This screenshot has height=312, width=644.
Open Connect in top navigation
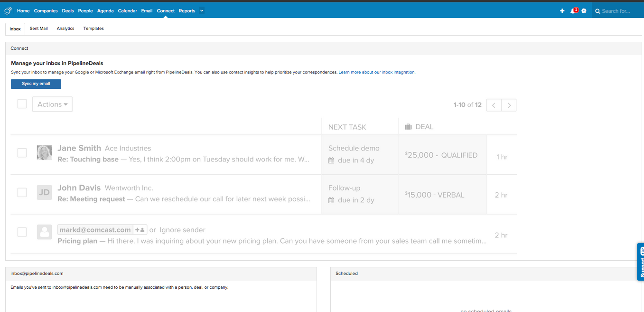(166, 11)
